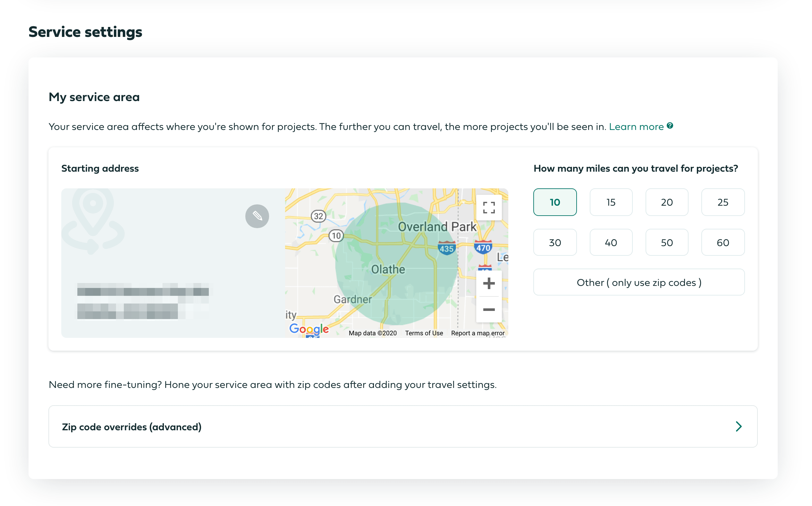Pick the 30 miles option
Image resolution: width=812 pixels, height=506 pixels.
pos(554,243)
